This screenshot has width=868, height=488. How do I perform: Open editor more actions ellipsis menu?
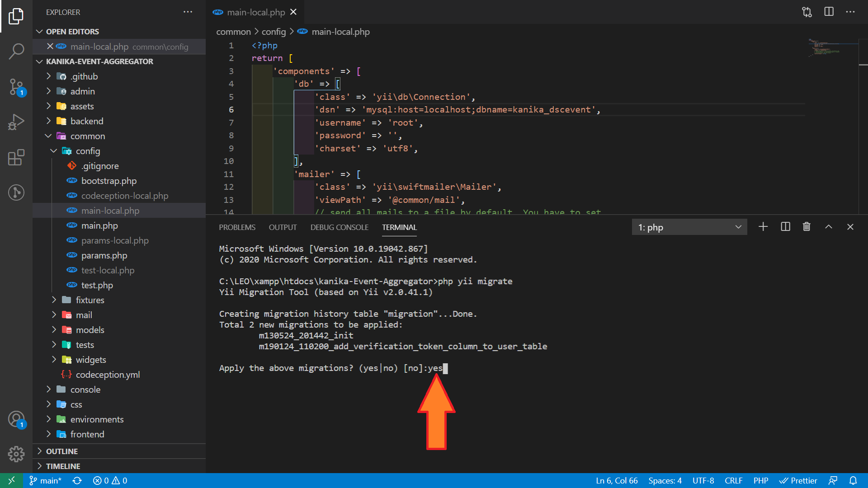pos(850,12)
